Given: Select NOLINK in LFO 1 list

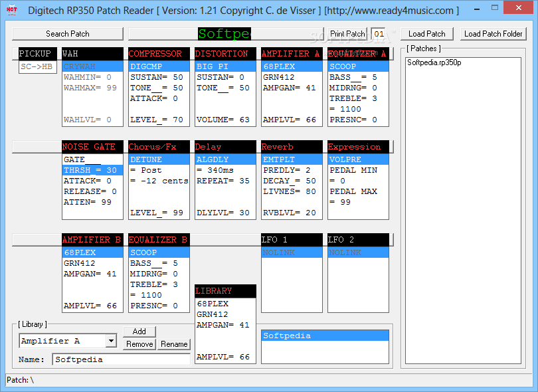Looking at the screenshot, I should [x=292, y=252].
